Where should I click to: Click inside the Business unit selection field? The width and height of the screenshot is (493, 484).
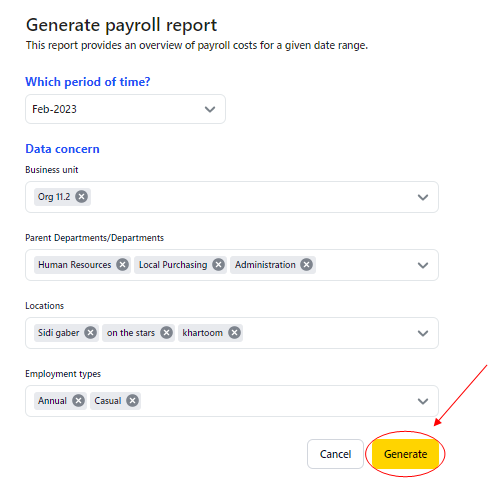[232, 197]
